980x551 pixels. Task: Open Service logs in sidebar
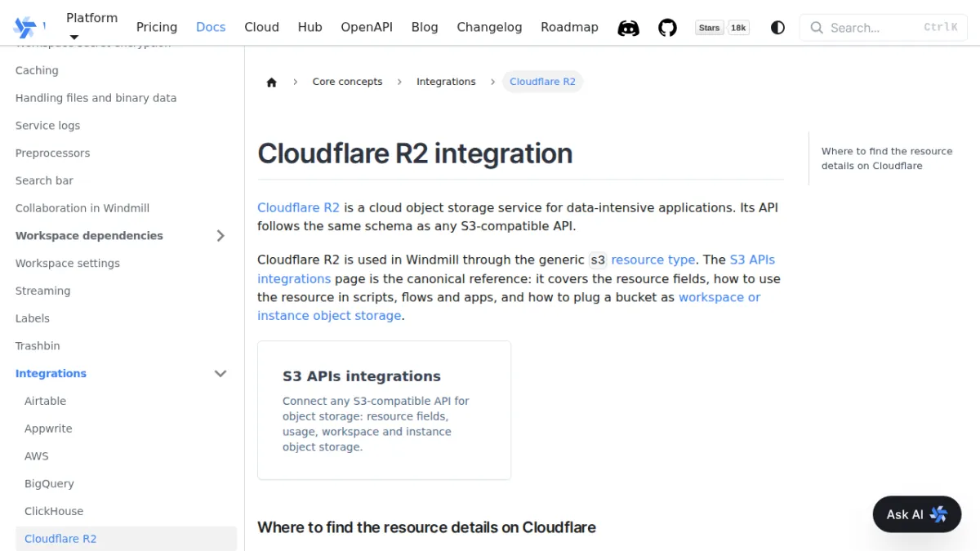pyautogui.click(x=47, y=126)
